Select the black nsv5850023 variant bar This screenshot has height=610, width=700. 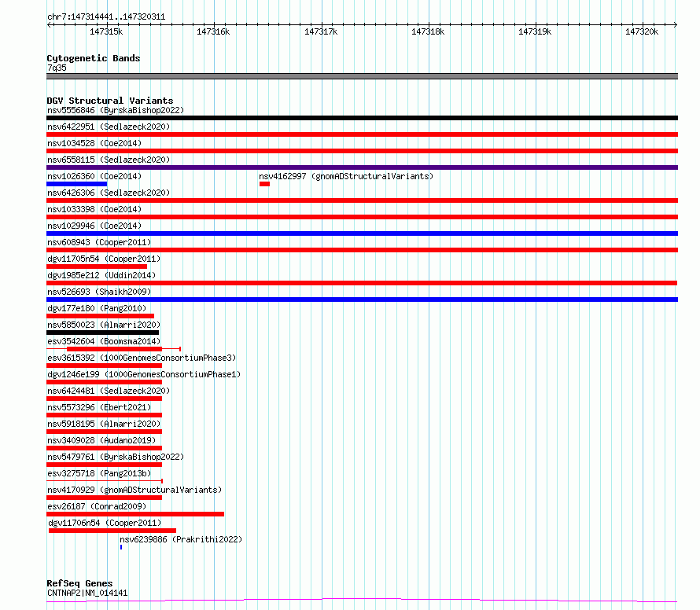tap(103, 333)
